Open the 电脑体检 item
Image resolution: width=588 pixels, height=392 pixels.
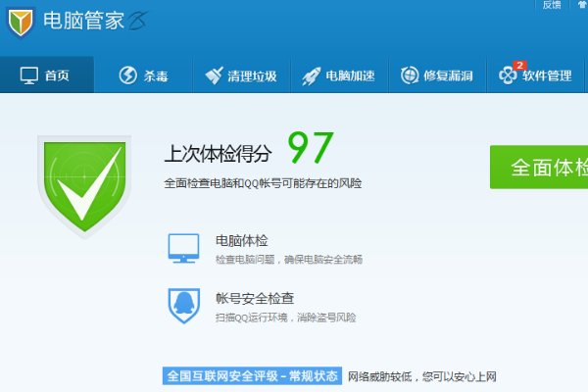coord(242,240)
